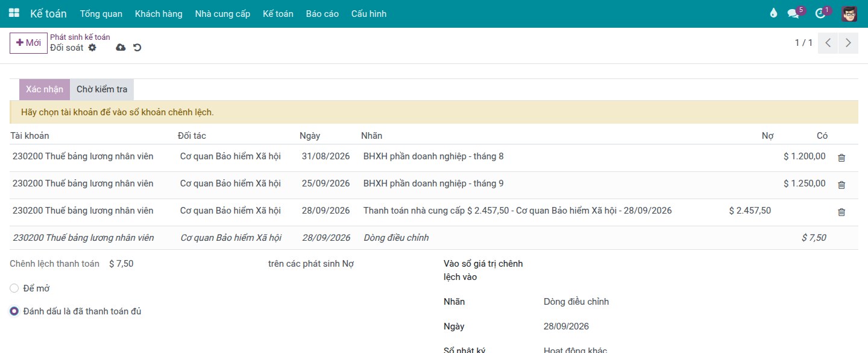This screenshot has width=868, height=353.
Task: Click the water drop debug icon
Action: (774, 13)
